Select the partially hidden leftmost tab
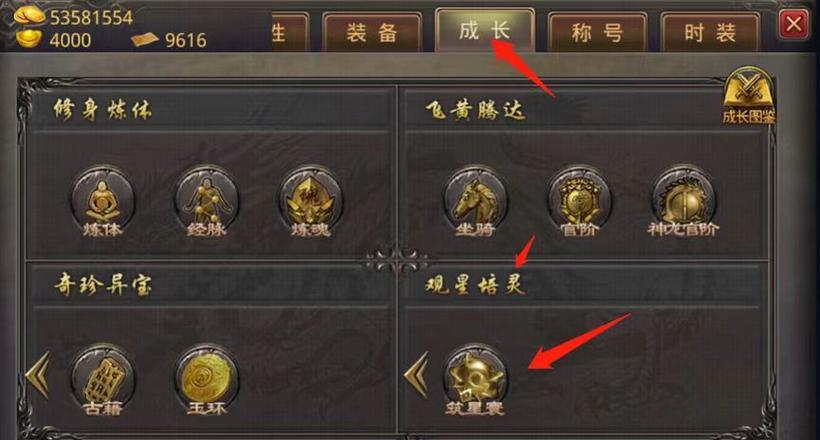This screenshot has height=440, width=820. (290, 33)
